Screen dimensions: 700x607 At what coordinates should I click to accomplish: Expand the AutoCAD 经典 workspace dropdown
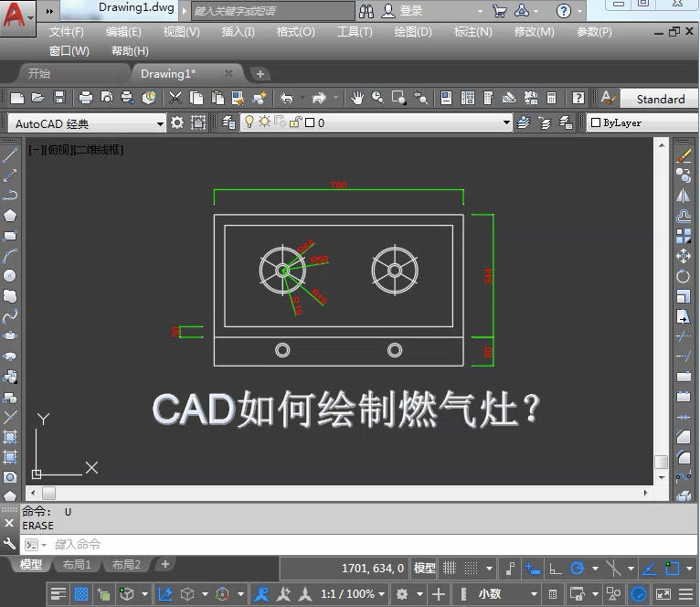pos(161,123)
